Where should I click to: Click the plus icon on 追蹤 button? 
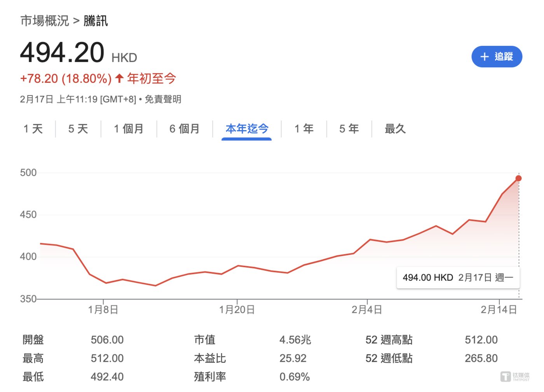(x=484, y=57)
